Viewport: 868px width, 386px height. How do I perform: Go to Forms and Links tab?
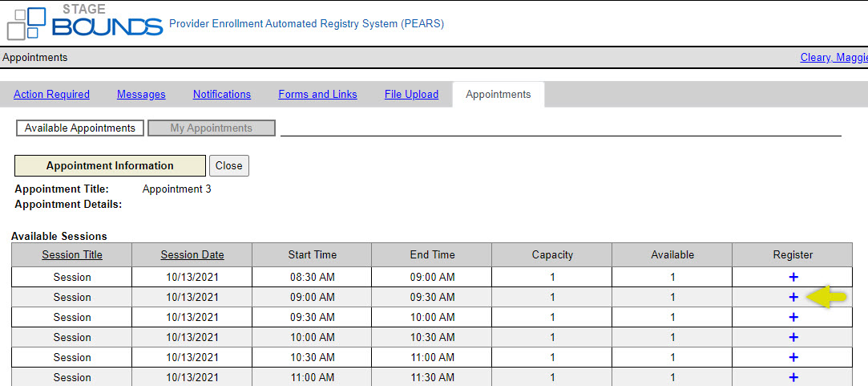coord(317,94)
